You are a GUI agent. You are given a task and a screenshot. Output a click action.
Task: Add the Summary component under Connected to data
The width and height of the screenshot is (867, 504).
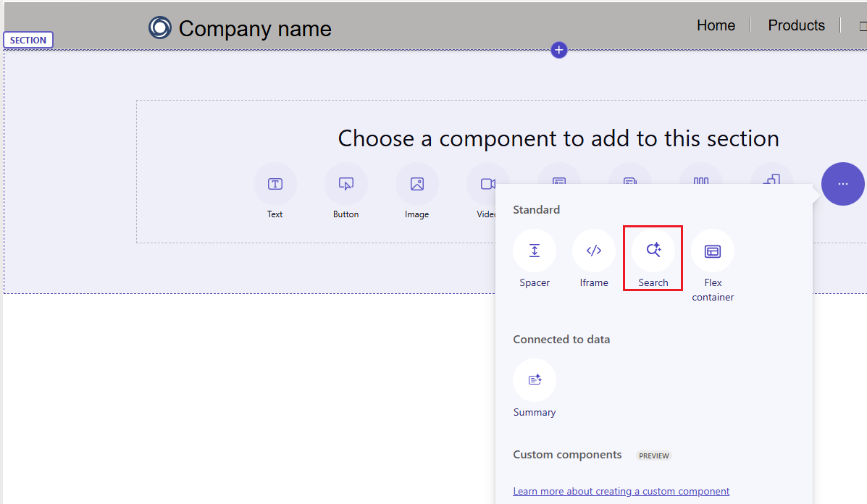(x=535, y=379)
